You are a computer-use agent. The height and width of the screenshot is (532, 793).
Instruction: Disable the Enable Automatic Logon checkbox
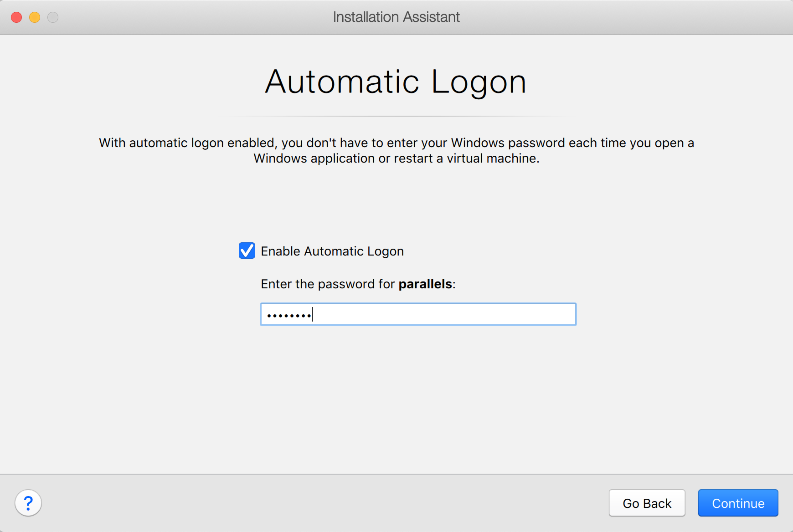pyautogui.click(x=247, y=251)
